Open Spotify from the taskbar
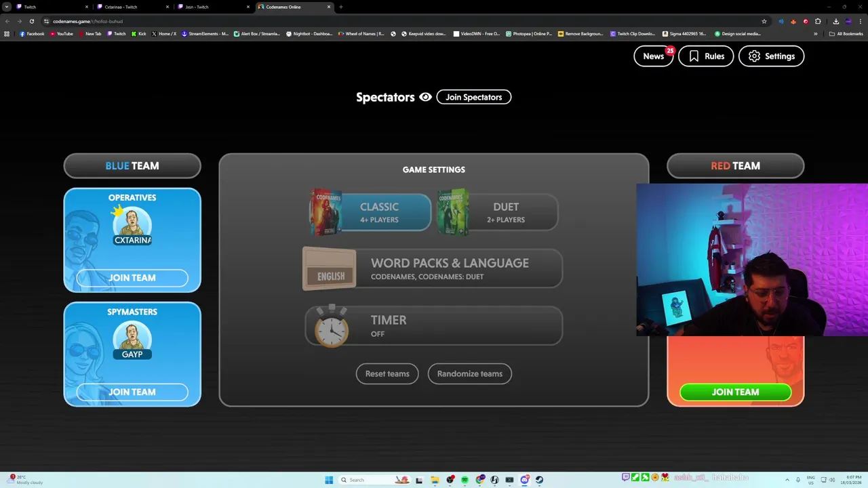The height and width of the screenshot is (488, 868). click(x=465, y=480)
